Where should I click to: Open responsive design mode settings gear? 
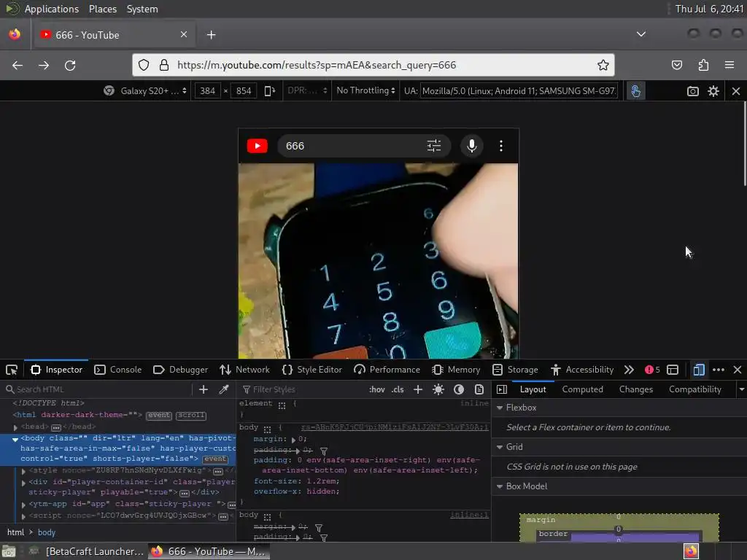point(713,91)
